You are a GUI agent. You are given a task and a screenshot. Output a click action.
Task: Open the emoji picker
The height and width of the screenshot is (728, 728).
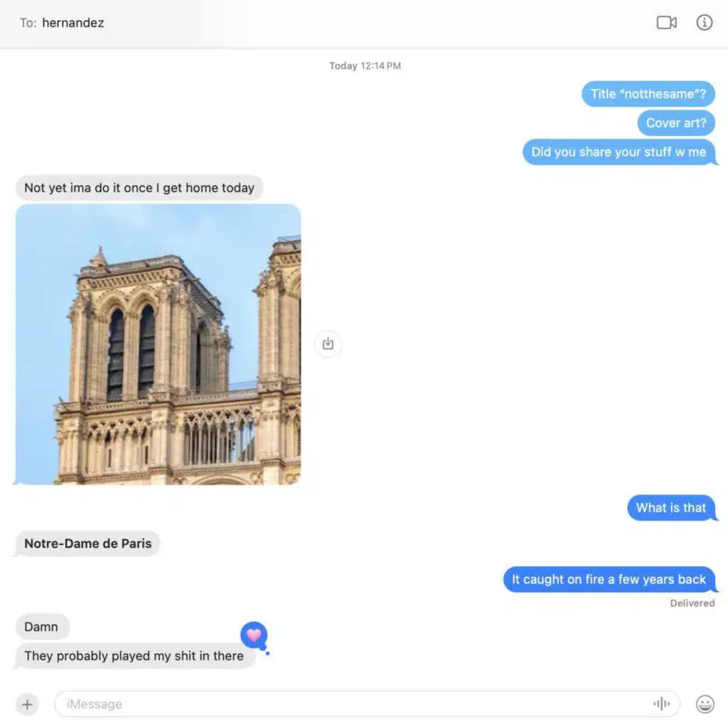pyautogui.click(x=705, y=705)
